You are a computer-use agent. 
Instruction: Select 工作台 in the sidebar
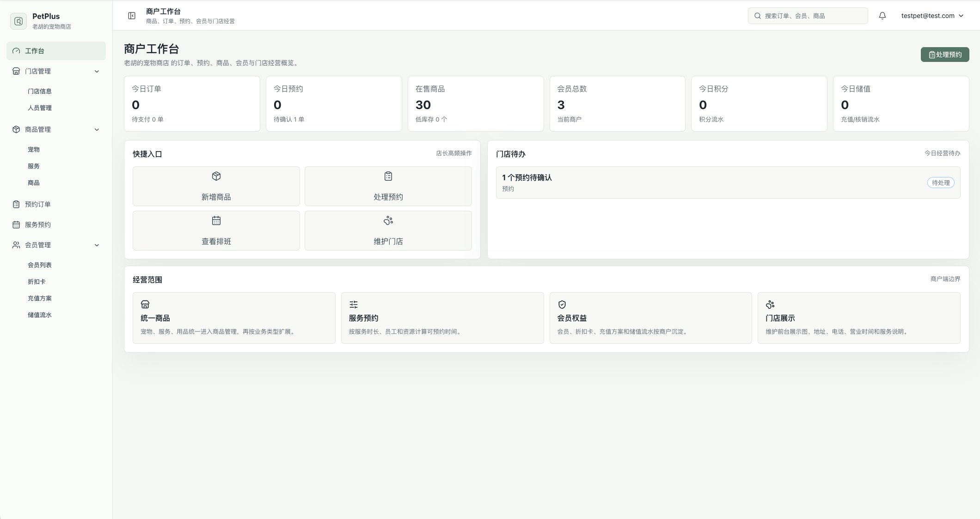[56, 51]
